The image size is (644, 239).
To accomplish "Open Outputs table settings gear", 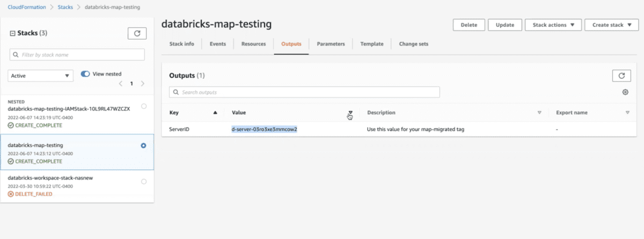I will tap(625, 92).
